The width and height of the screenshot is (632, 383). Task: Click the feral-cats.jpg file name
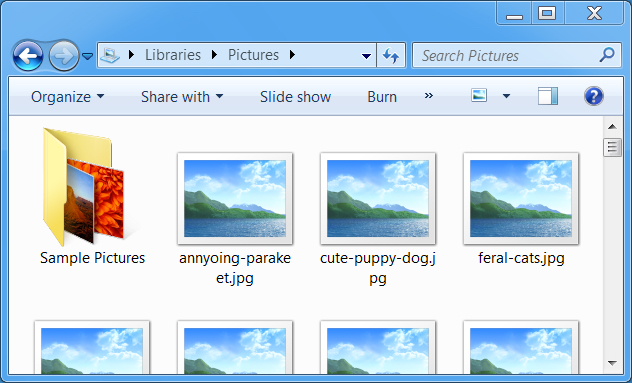coord(521,258)
